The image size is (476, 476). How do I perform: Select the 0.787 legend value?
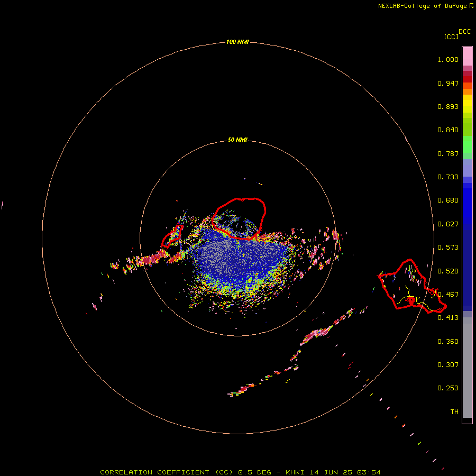pos(448,153)
